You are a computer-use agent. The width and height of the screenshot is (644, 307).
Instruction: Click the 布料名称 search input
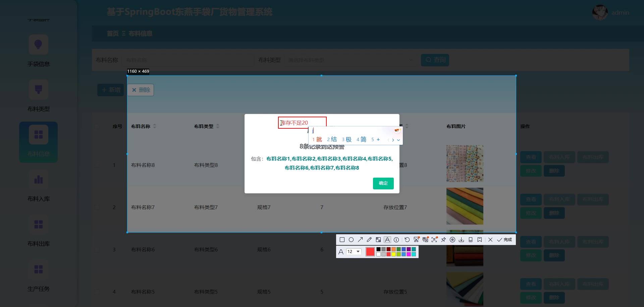point(187,60)
